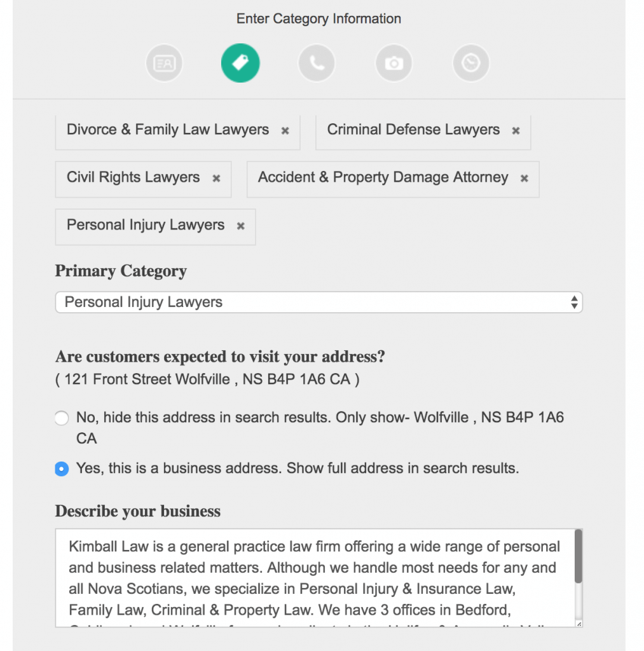Remove Criminal Defense Lawyers category tag
644x651 pixels.
pyautogui.click(x=516, y=131)
